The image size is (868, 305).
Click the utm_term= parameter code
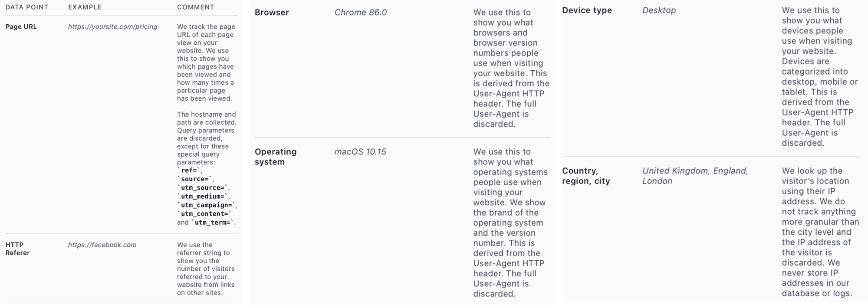point(214,223)
